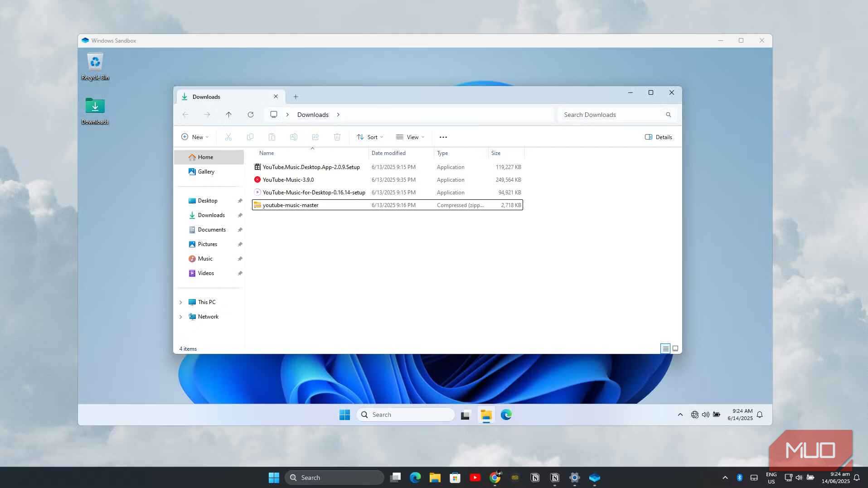
Task: Select Home in navigation pane
Action: (x=209, y=157)
